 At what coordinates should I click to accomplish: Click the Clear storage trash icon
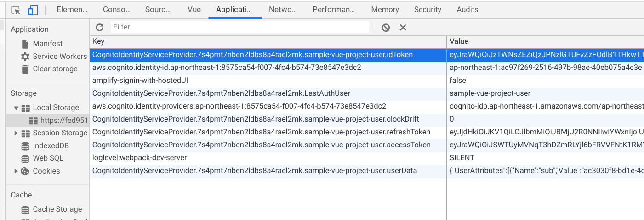click(25, 69)
